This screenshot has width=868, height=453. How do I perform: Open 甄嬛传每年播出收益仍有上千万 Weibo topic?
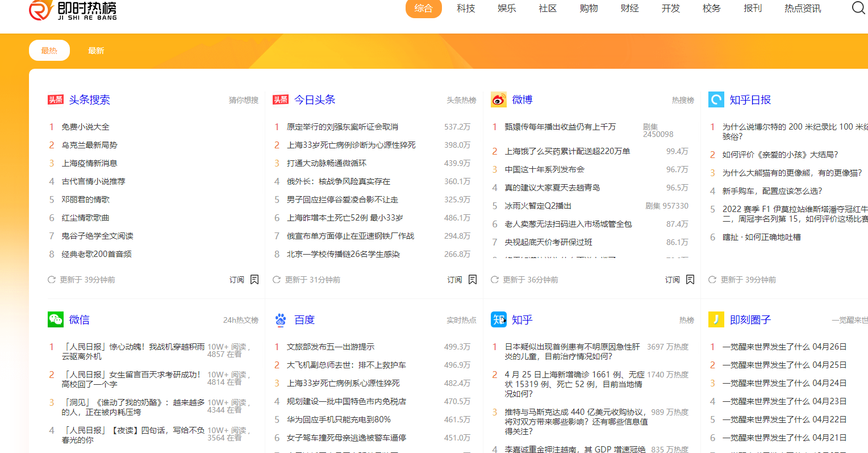(560, 127)
